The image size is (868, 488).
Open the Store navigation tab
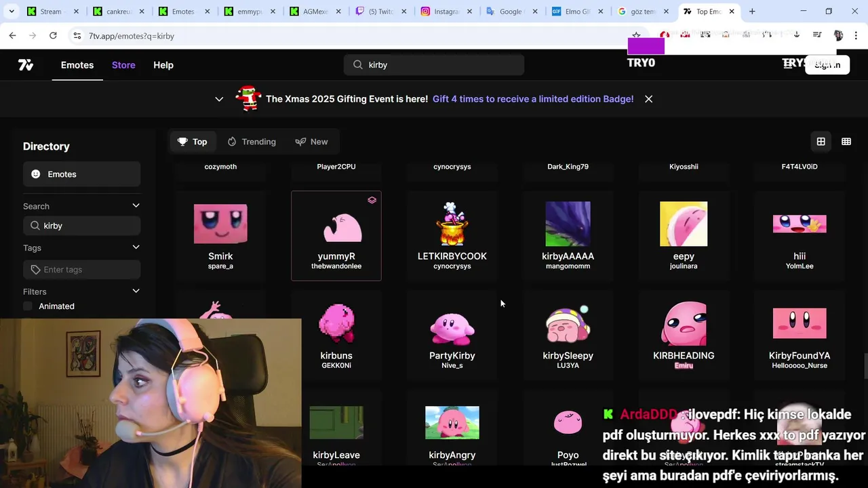[x=123, y=65]
